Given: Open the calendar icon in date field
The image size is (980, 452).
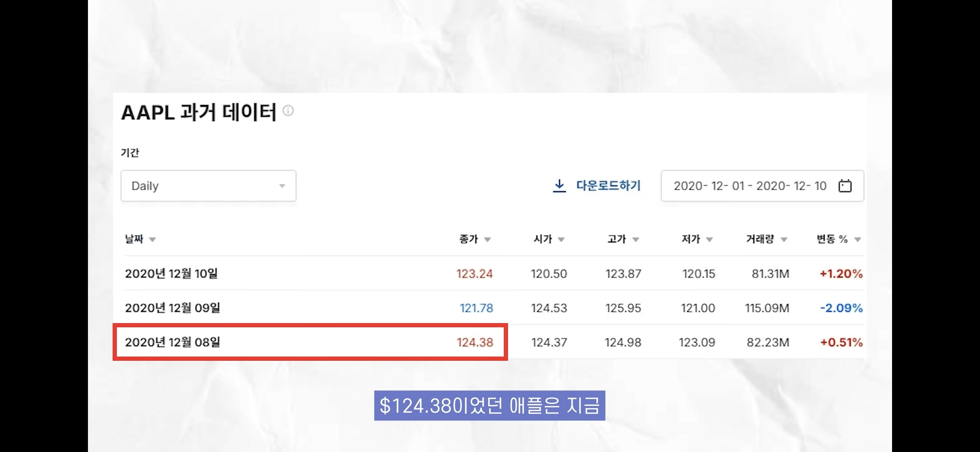Looking at the screenshot, I should click(845, 186).
